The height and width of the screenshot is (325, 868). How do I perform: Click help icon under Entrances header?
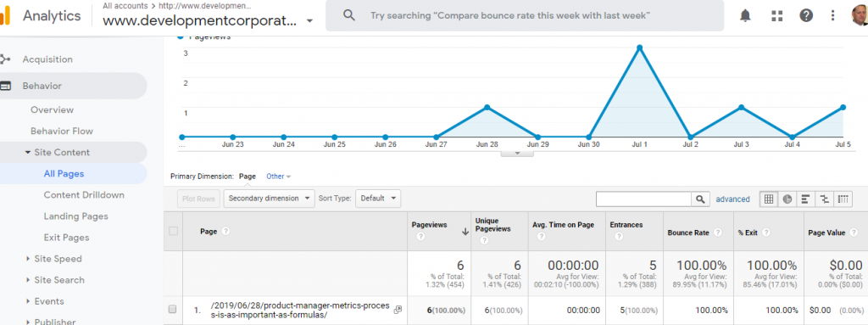tap(618, 236)
